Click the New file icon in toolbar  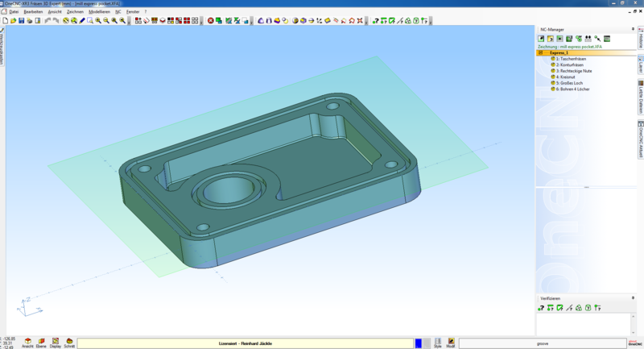pyautogui.click(x=5, y=21)
